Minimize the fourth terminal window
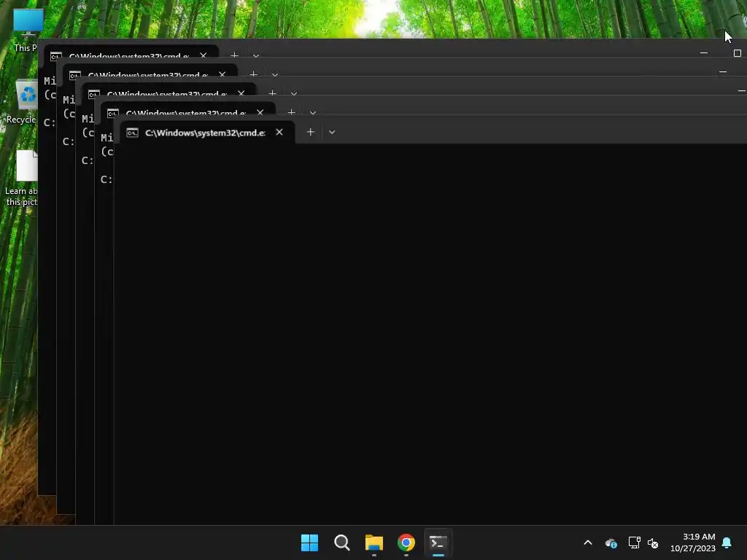The width and height of the screenshot is (747, 560). 723,72
